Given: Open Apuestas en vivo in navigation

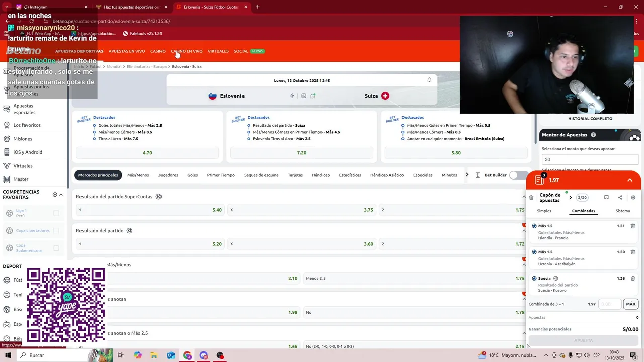Looking at the screenshot, I should point(127,51).
